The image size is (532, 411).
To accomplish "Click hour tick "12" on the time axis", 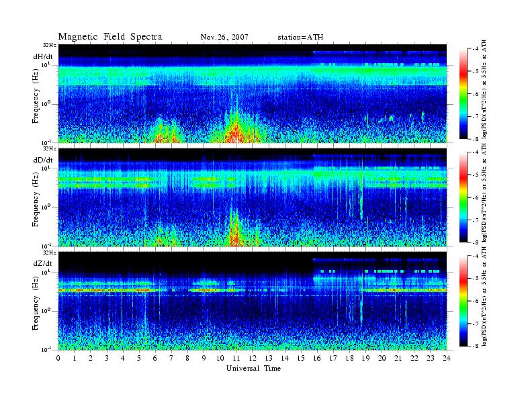I will coord(253,359).
